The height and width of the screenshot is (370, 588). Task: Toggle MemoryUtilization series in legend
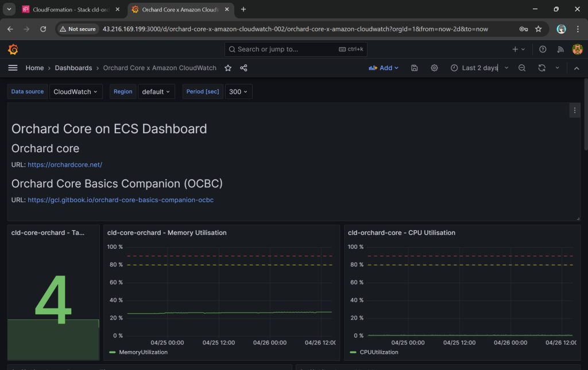click(x=142, y=352)
